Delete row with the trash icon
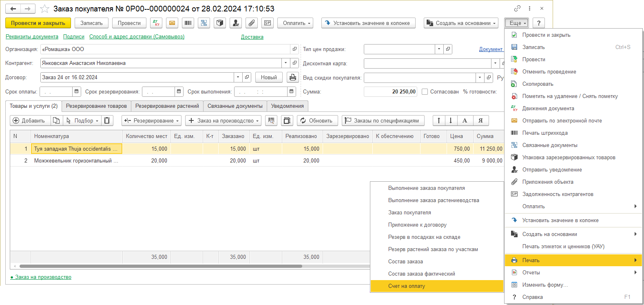 pos(107,120)
